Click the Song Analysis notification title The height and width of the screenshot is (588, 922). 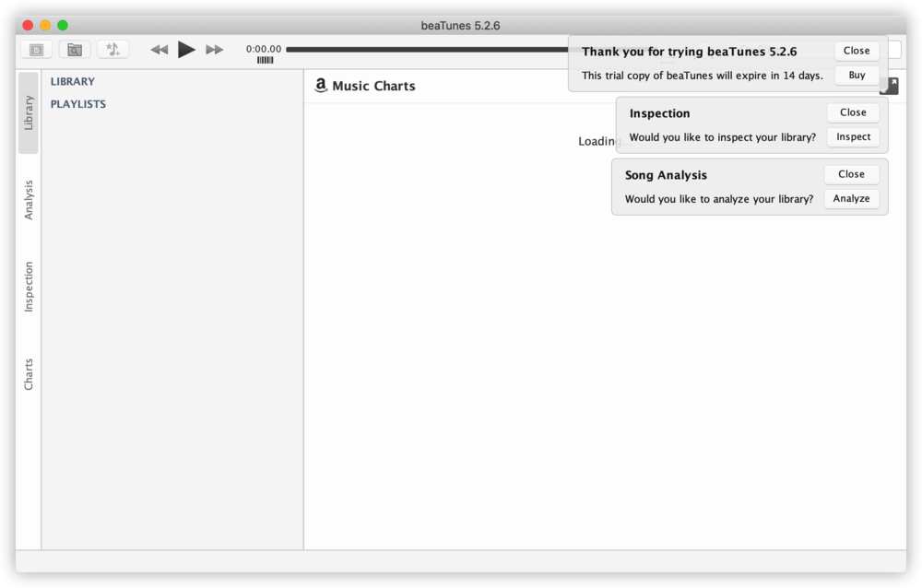667,175
